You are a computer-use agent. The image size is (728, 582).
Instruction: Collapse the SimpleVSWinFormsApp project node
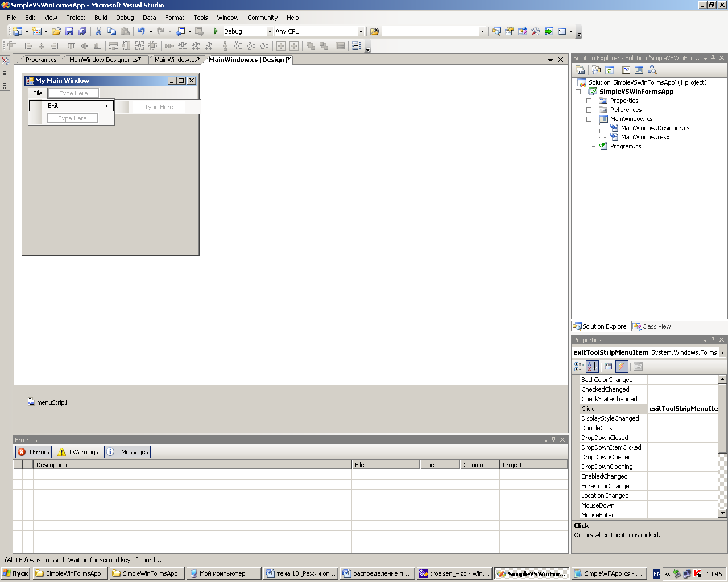578,92
